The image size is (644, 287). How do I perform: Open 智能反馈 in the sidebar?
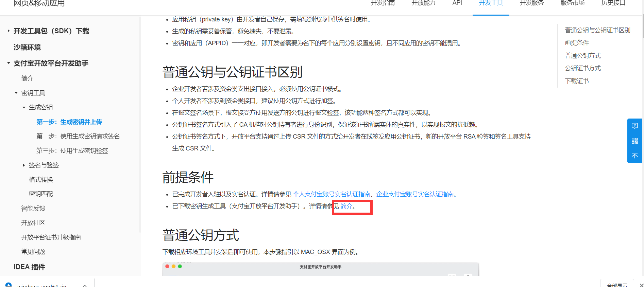point(33,209)
